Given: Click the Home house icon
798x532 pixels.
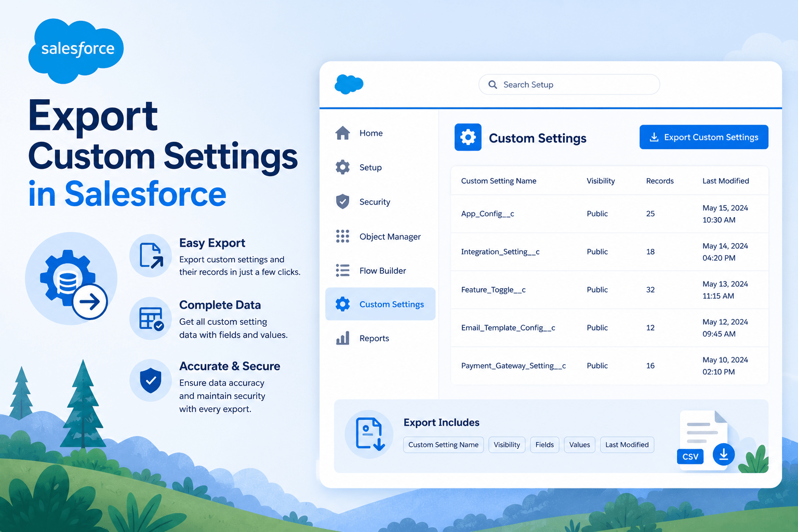Looking at the screenshot, I should click(342, 133).
